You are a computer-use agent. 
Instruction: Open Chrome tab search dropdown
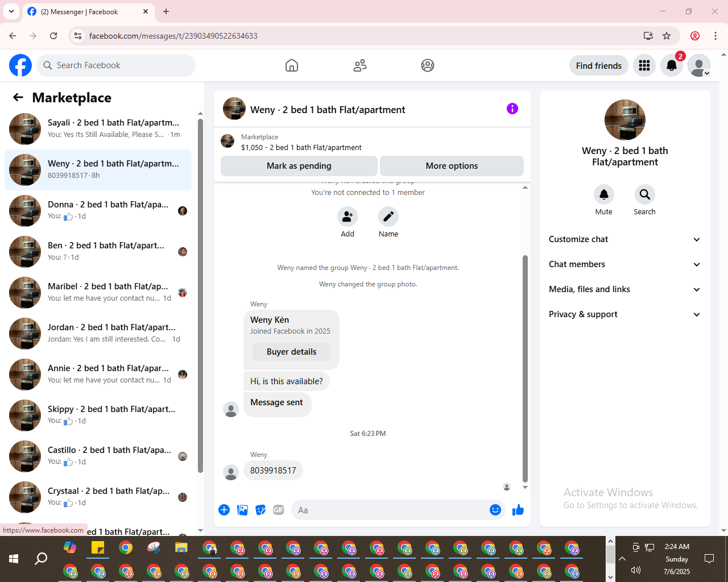[11, 11]
